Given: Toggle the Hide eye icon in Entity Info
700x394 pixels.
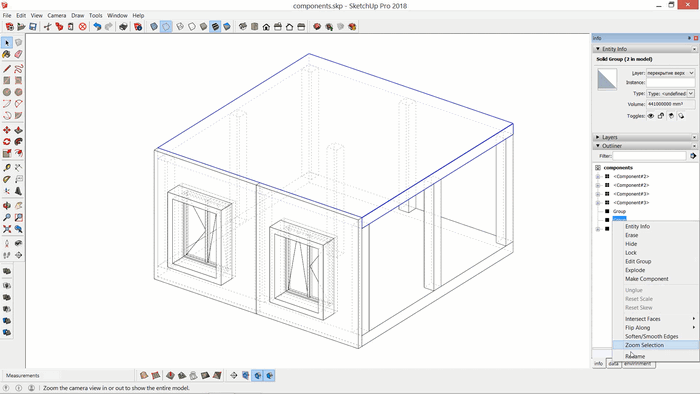Looking at the screenshot, I should tap(651, 116).
